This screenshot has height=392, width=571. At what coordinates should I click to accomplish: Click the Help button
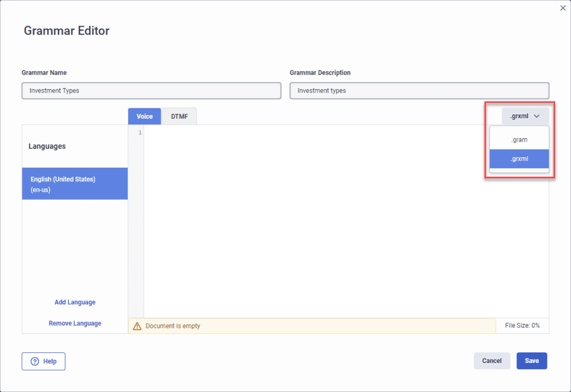[x=43, y=361]
